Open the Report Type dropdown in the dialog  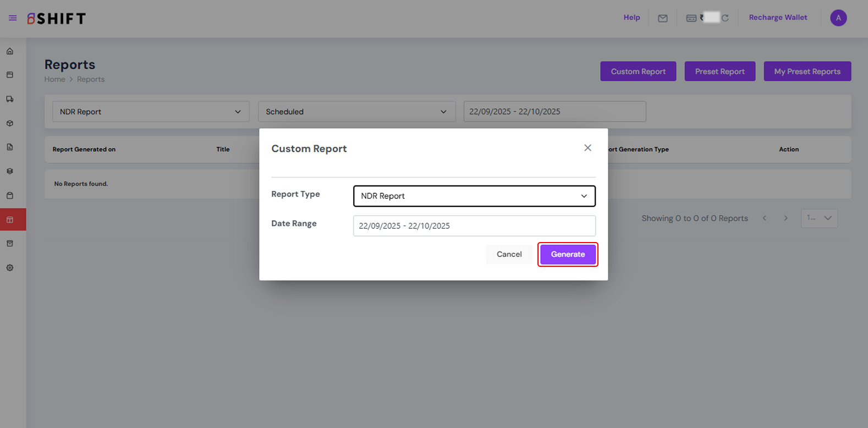(474, 196)
